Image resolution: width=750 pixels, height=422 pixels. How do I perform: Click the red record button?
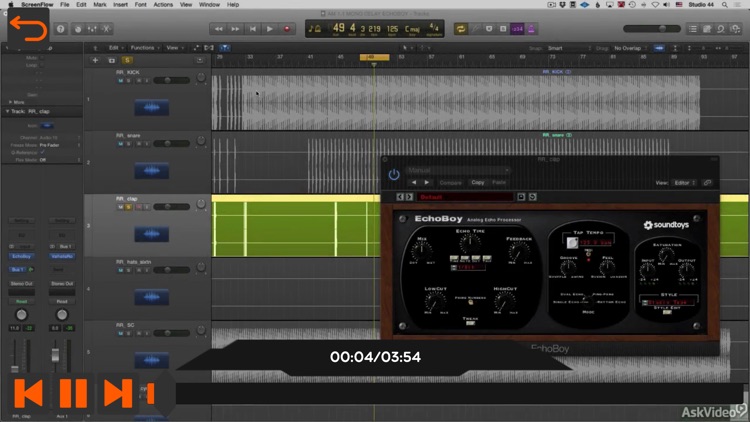287,29
